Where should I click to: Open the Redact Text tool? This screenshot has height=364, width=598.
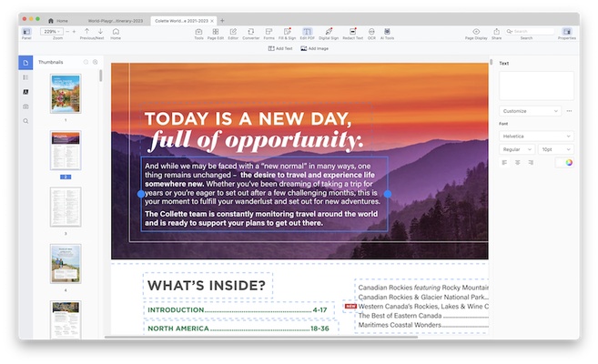click(353, 34)
